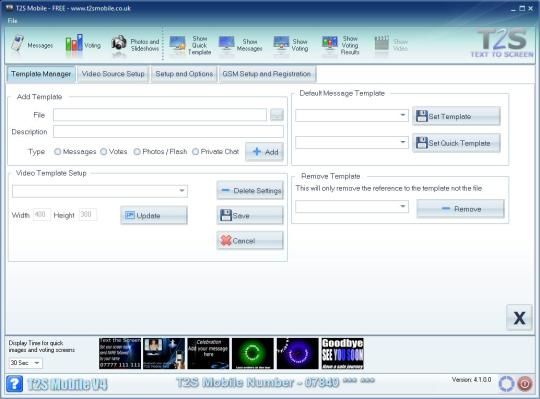Select the Votes type radio button
This screenshot has height=399, width=540.
coord(104,151)
